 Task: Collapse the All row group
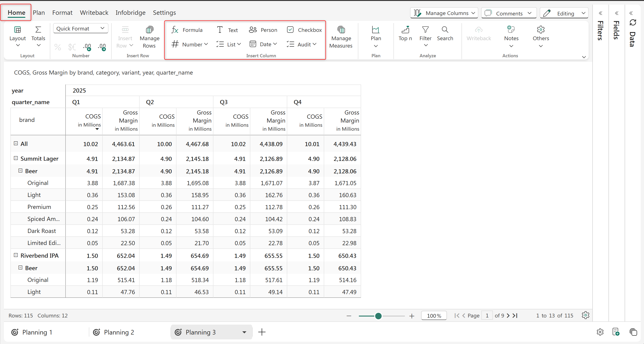click(16, 143)
